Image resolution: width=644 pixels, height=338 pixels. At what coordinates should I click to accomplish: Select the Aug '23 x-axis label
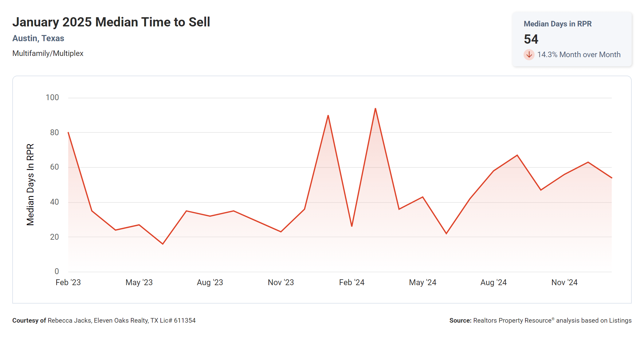click(210, 282)
